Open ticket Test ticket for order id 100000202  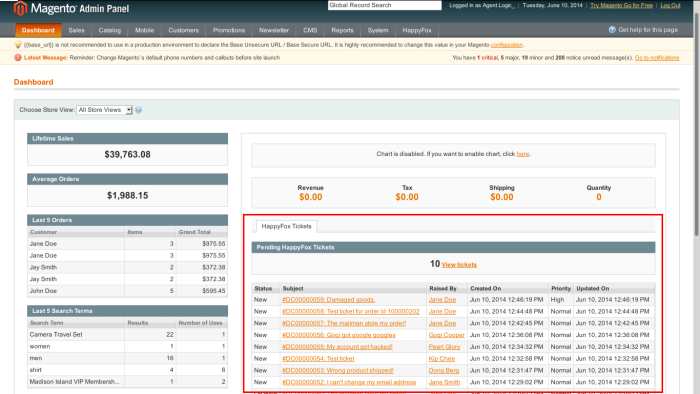tap(350, 311)
